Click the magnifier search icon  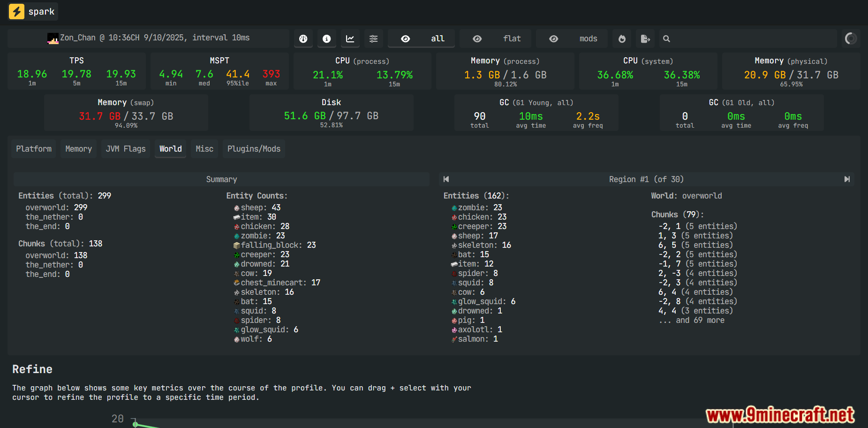[666, 38]
